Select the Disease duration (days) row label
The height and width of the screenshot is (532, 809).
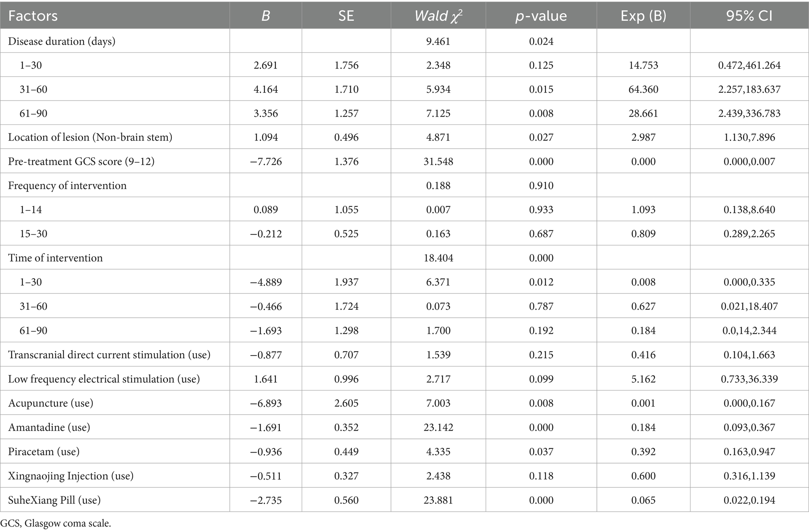pyautogui.click(x=61, y=41)
